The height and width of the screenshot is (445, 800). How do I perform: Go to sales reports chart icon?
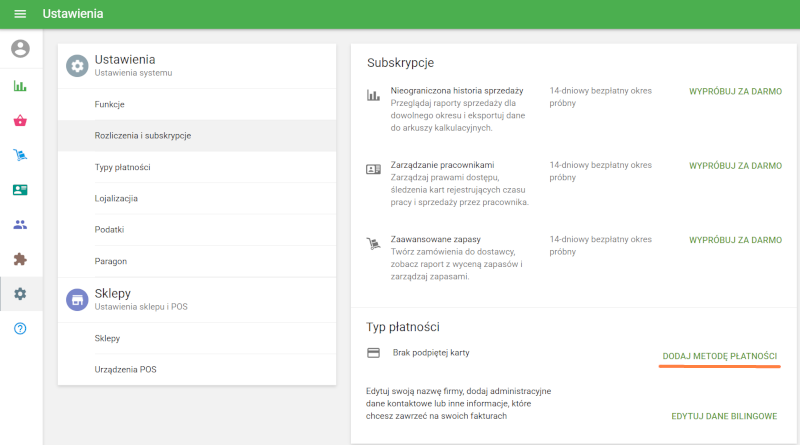[x=20, y=86]
